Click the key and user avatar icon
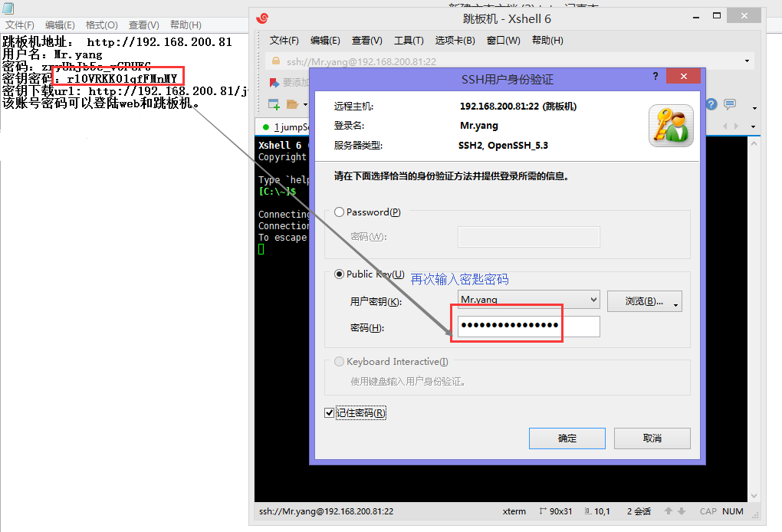The image size is (782, 532). point(671,126)
